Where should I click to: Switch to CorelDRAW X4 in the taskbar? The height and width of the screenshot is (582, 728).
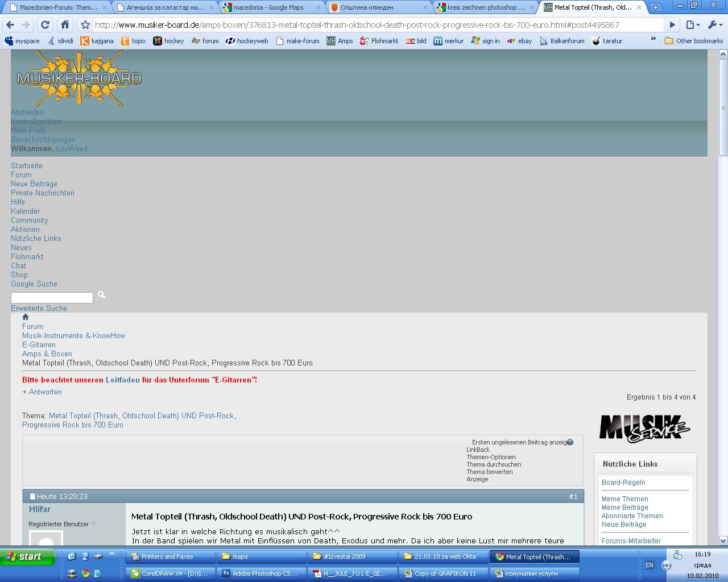coord(171,573)
